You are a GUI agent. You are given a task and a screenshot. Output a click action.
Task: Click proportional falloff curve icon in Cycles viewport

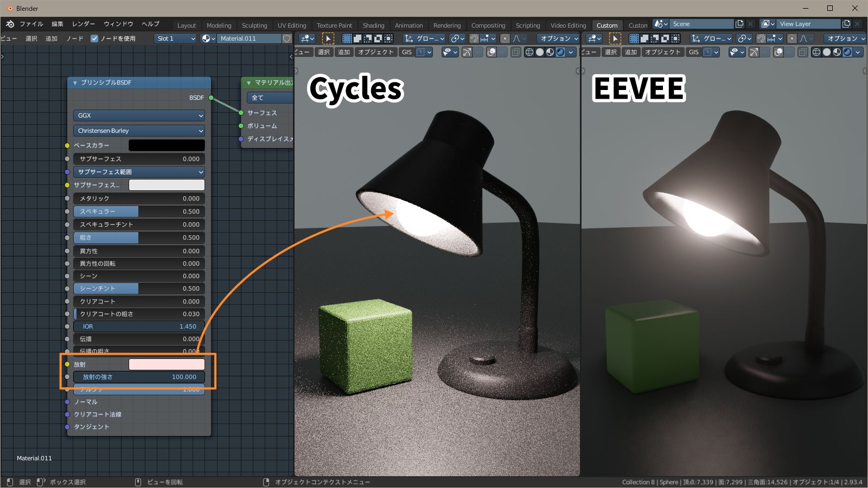[x=519, y=38]
